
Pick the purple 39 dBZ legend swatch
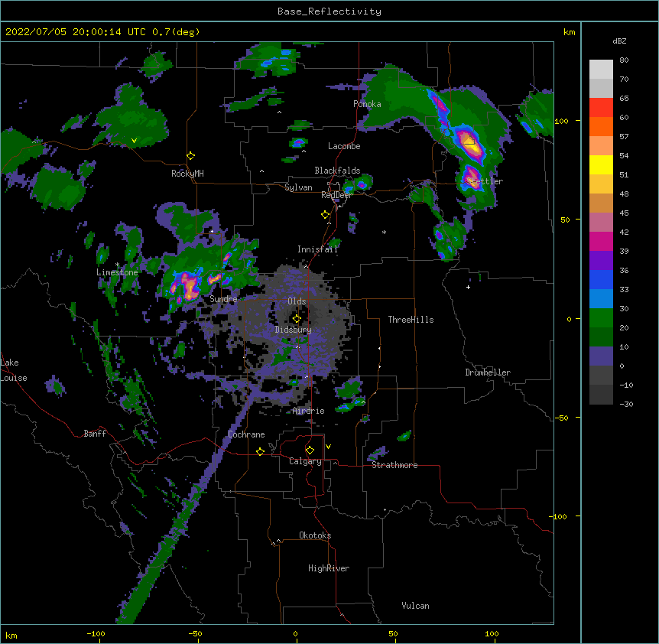[601, 261]
